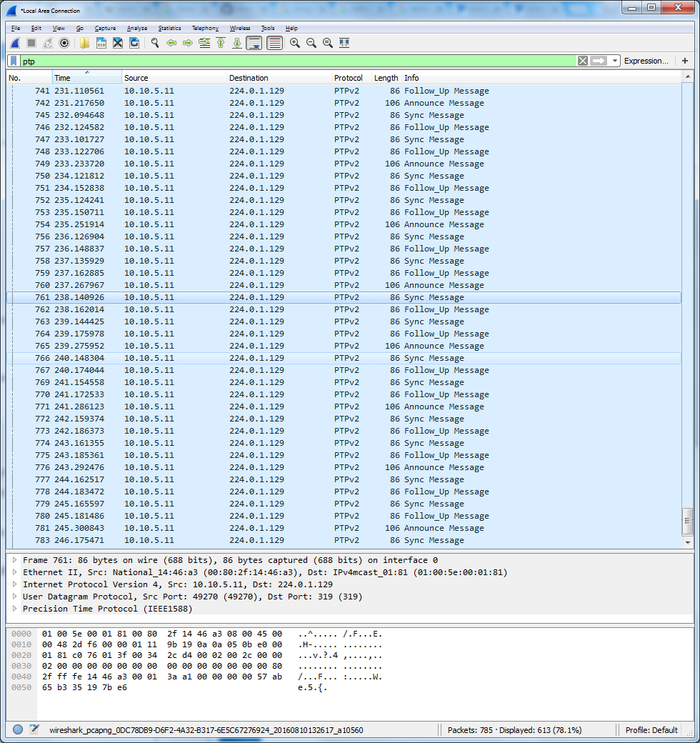700x743 pixels.
Task: Open the Wireless menu
Action: [x=240, y=29]
